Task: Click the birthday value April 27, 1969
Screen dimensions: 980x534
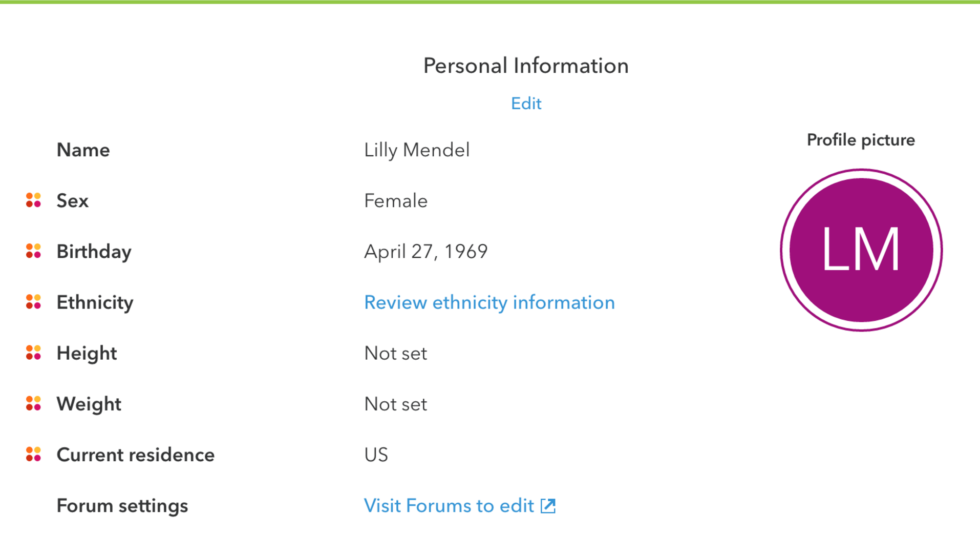Action: click(426, 252)
